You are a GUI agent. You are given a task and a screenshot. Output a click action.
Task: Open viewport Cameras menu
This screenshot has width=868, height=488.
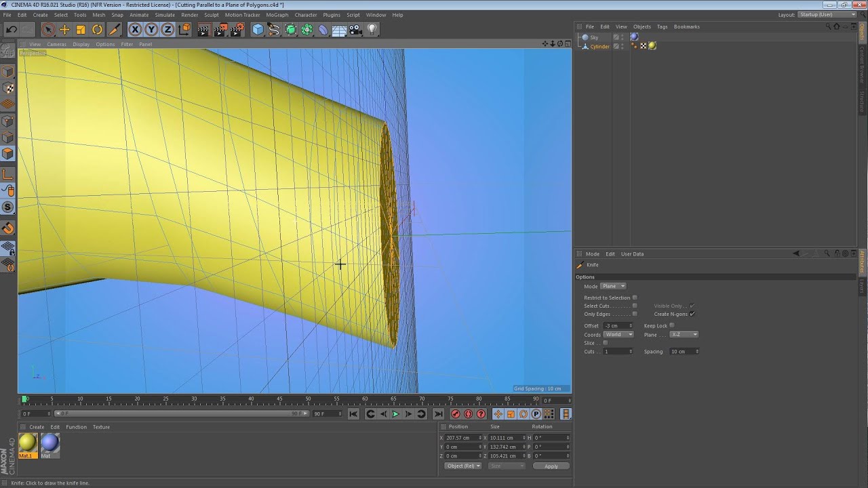click(57, 44)
